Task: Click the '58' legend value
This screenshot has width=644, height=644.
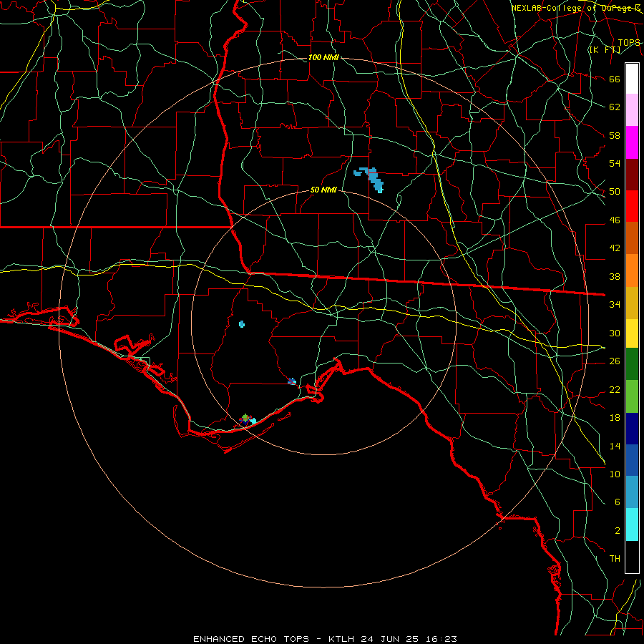Action: [x=615, y=135]
